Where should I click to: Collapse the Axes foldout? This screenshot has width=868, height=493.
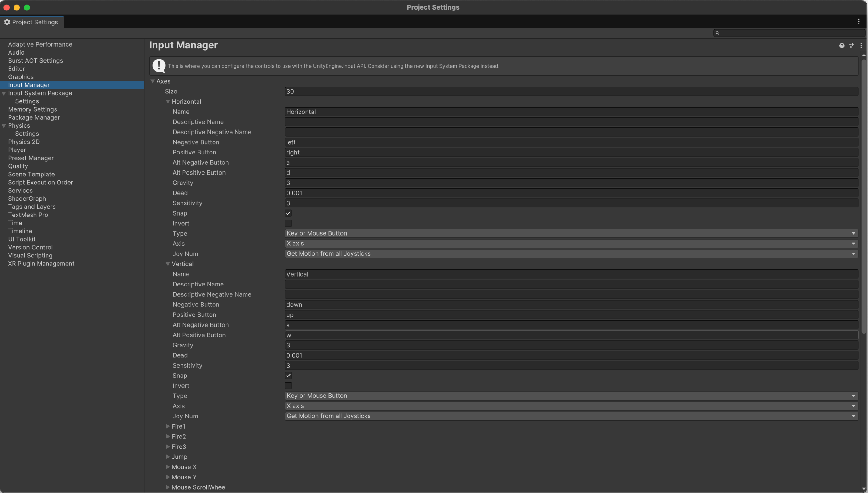click(x=153, y=81)
